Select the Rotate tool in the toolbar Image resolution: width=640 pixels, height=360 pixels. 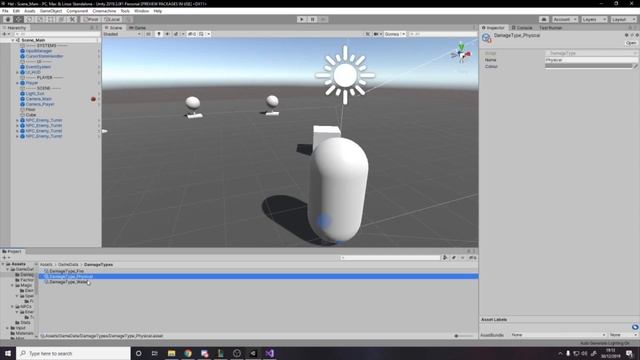[29, 19]
